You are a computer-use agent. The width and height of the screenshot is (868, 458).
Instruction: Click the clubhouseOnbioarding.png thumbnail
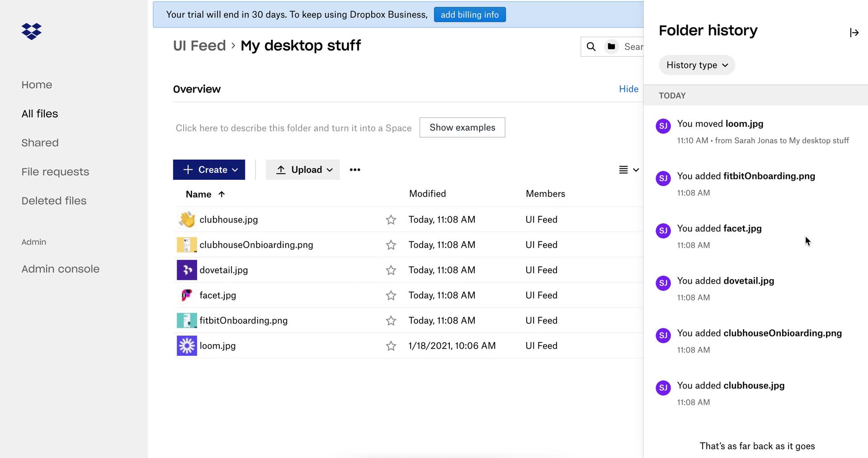(187, 245)
